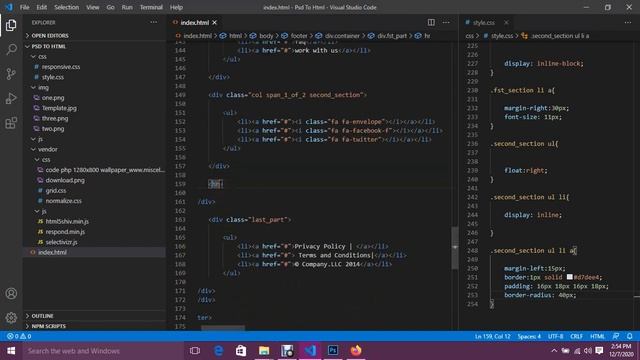Click the VS Code taskbar icon
Image resolution: width=640 pixels, height=360 pixels.
point(310,351)
